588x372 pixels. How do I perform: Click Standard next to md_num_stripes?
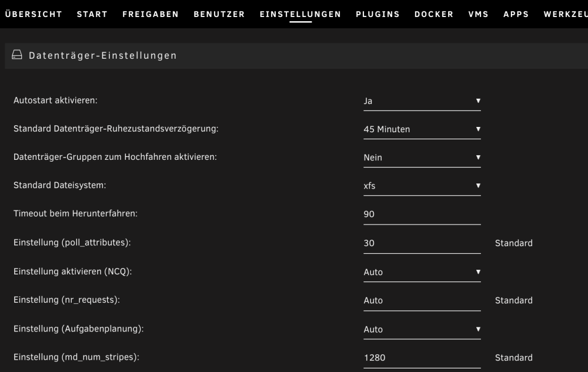(514, 358)
